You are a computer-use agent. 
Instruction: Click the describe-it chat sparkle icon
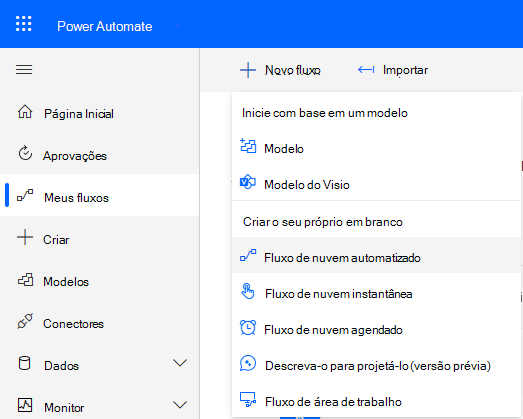click(248, 363)
